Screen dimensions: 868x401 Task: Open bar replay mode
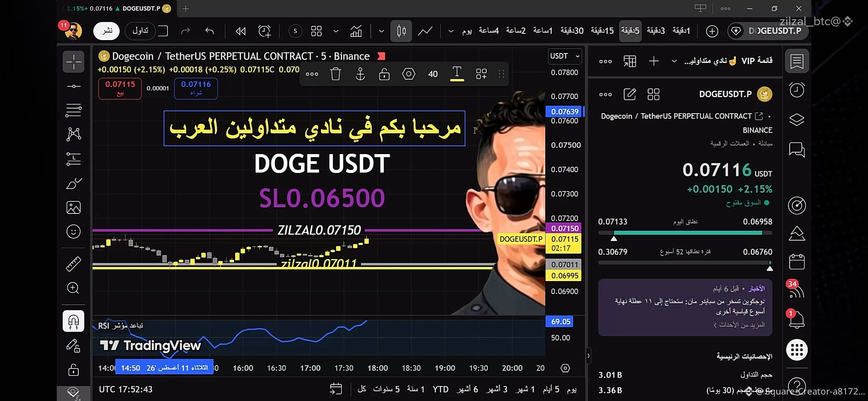click(240, 31)
